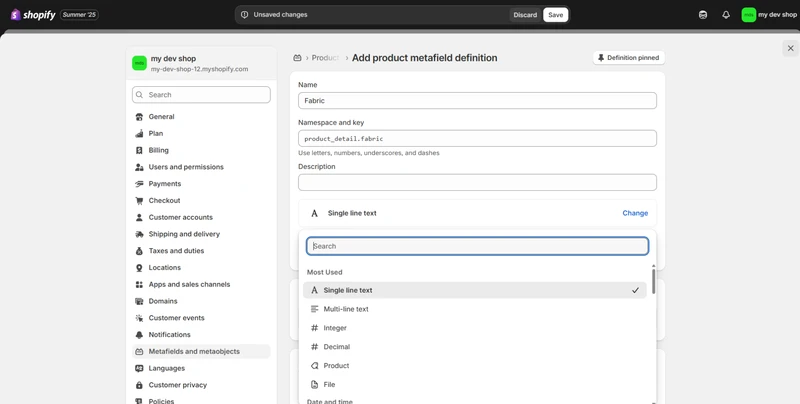Click the Apps and sales channels icon
Screen dimensions: 800x404
(x=139, y=285)
